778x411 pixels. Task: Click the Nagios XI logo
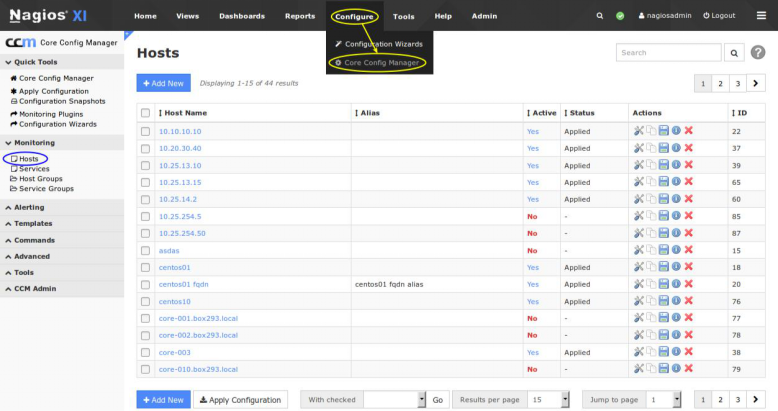[48, 15]
